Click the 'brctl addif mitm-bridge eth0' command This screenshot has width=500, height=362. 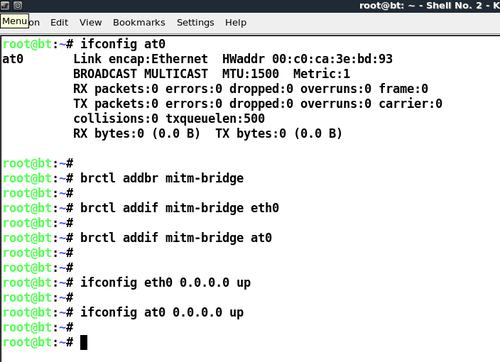(179, 208)
